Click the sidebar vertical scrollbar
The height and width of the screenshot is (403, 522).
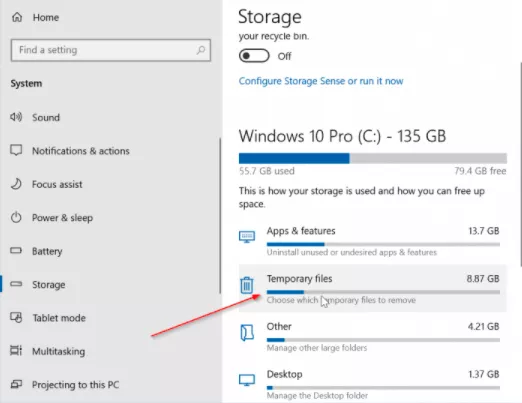click(x=220, y=216)
